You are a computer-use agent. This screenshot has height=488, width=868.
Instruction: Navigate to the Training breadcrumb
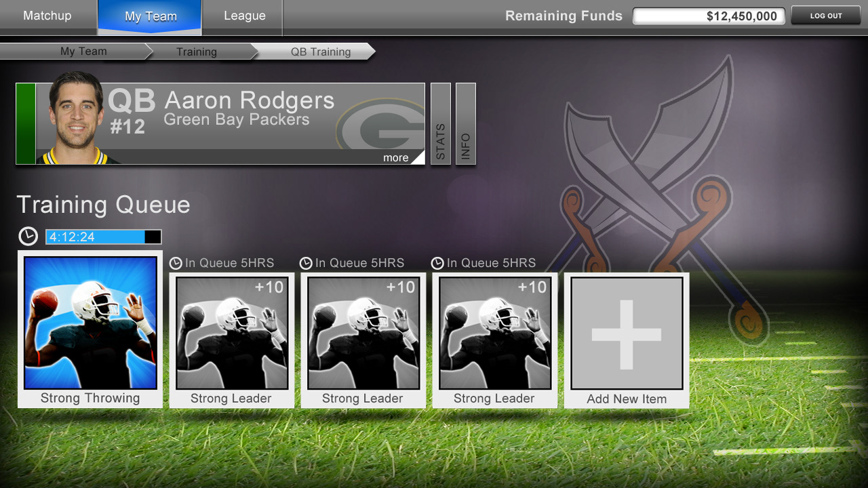click(197, 52)
